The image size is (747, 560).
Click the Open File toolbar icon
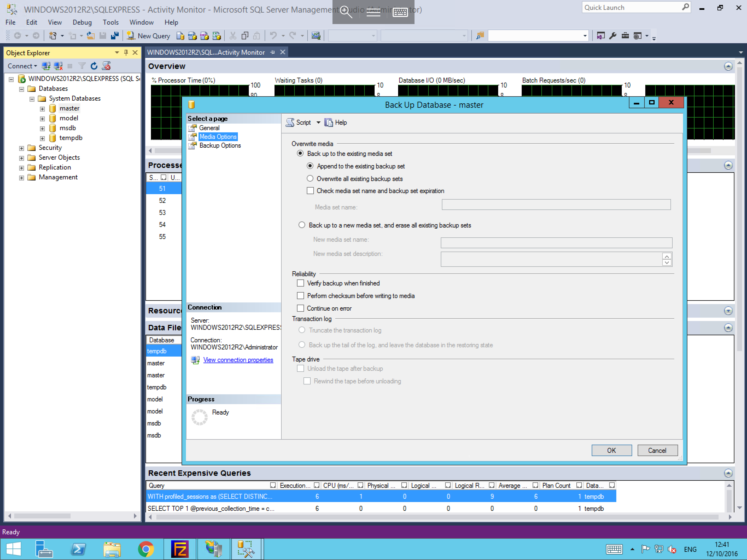pyautogui.click(x=91, y=36)
